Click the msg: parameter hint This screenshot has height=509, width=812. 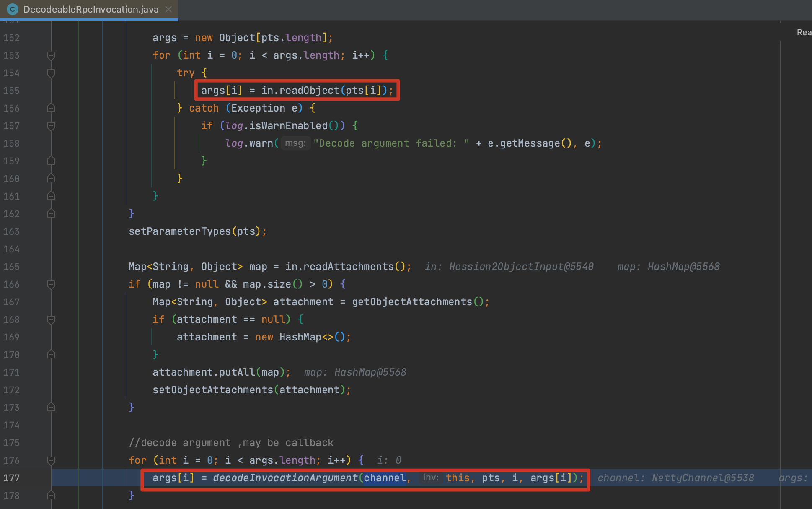[295, 143]
